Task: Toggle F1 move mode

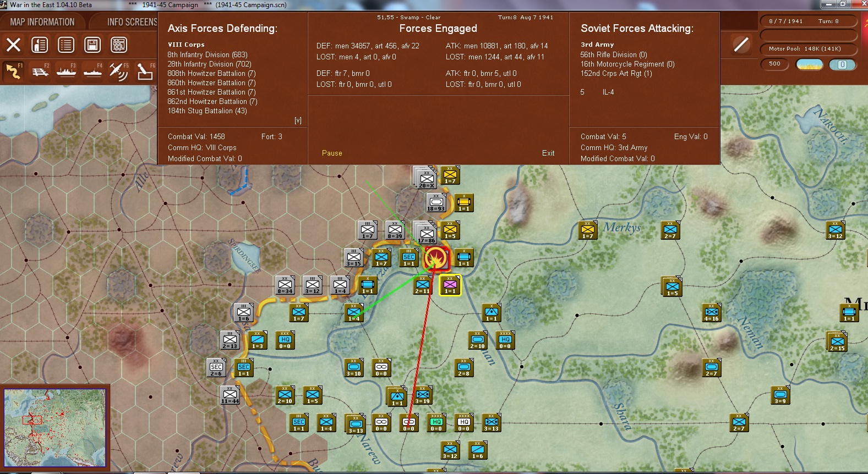Action: 13,71
